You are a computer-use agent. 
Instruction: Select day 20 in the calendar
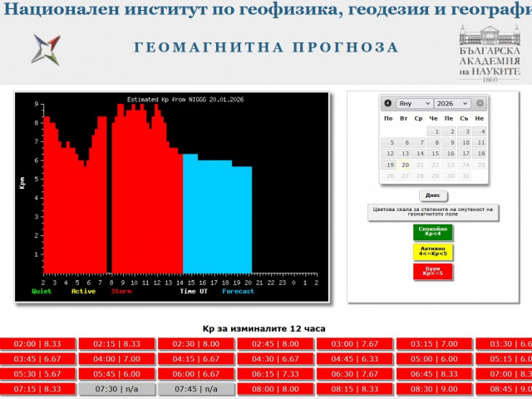coord(404,165)
